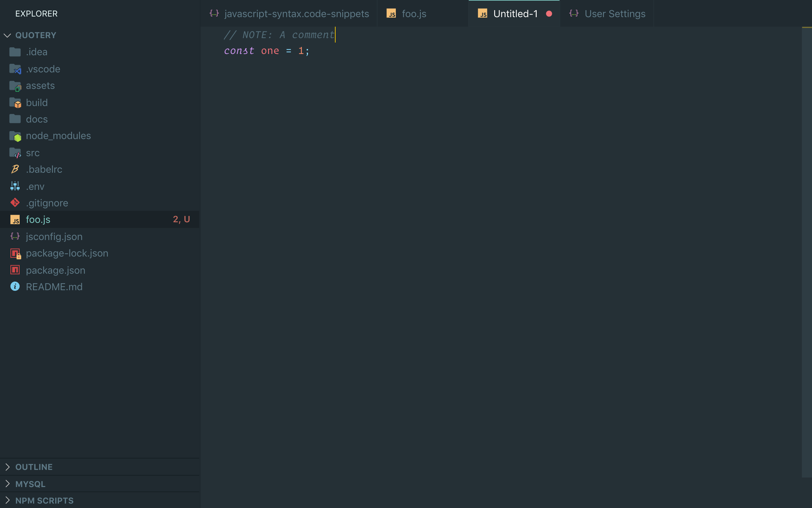Open the .idea folder

coord(100,52)
